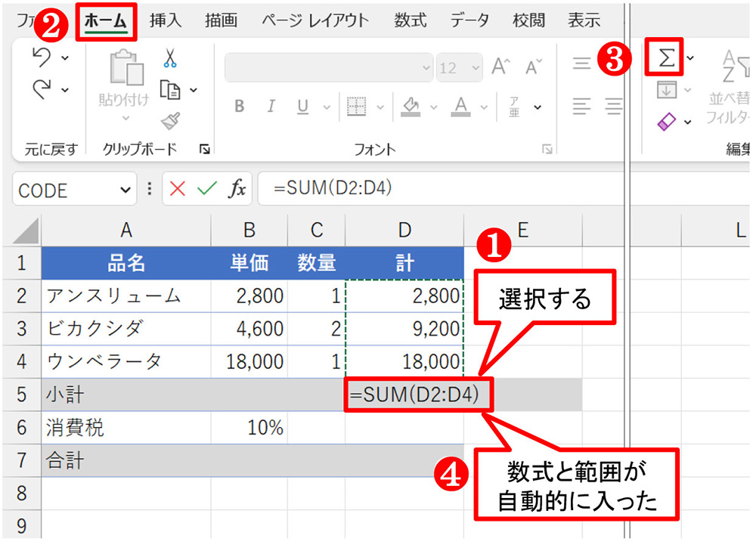756x551 pixels.
Task: Click the Undo arrow icon
Action: 42,57
